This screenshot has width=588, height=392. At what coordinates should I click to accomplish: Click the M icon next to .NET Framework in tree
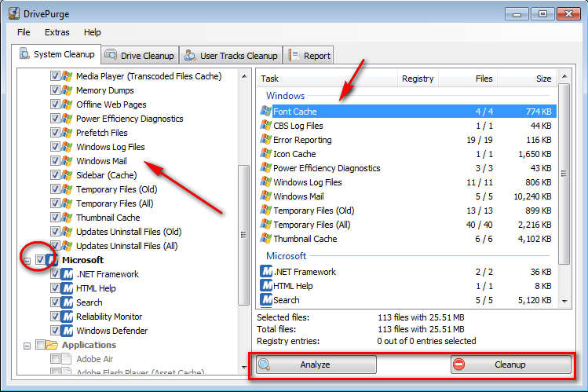pyautogui.click(x=67, y=274)
